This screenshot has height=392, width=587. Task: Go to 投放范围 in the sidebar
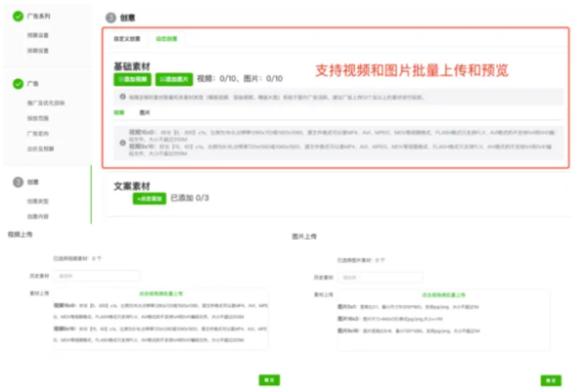point(38,118)
